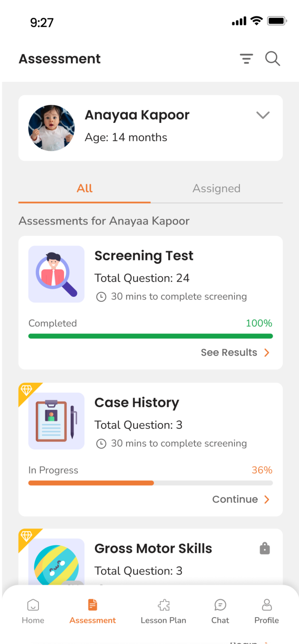The height and width of the screenshot is (644, 299).
Task: Click the Case History orange progress bar
Action: pos(91,483)
